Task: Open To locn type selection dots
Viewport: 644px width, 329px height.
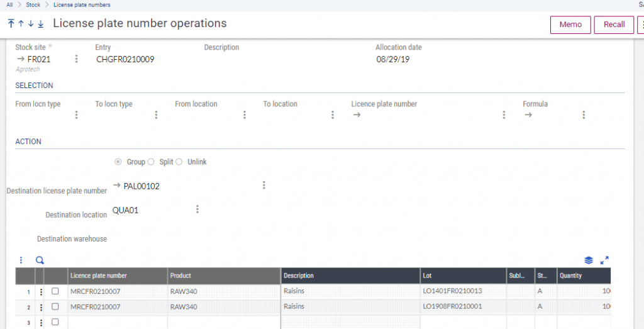Action: pos(156,115)
